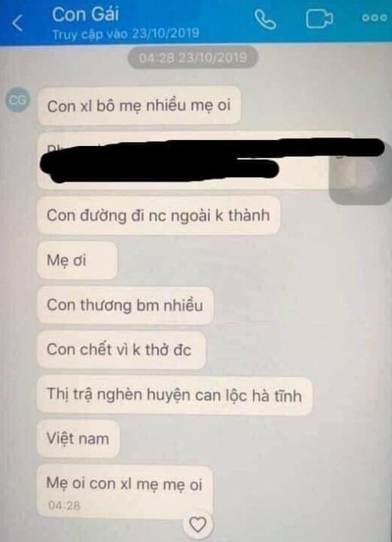Tap the heart reaction icon
392x542 pixels.
(x=198, y=525)
